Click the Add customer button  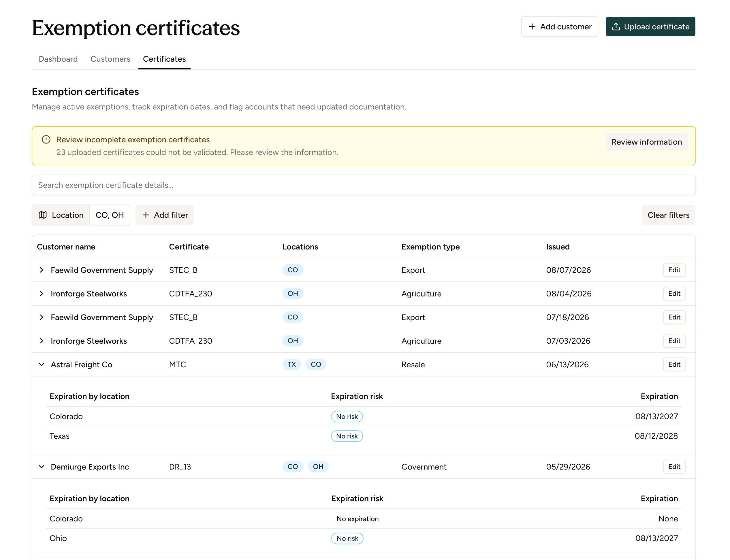click(560, 27)
